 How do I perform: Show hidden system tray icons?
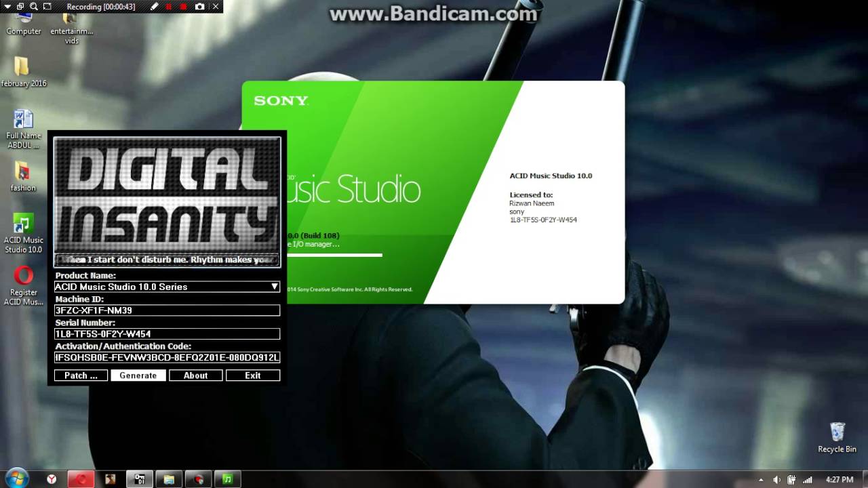tap(761, 480)
